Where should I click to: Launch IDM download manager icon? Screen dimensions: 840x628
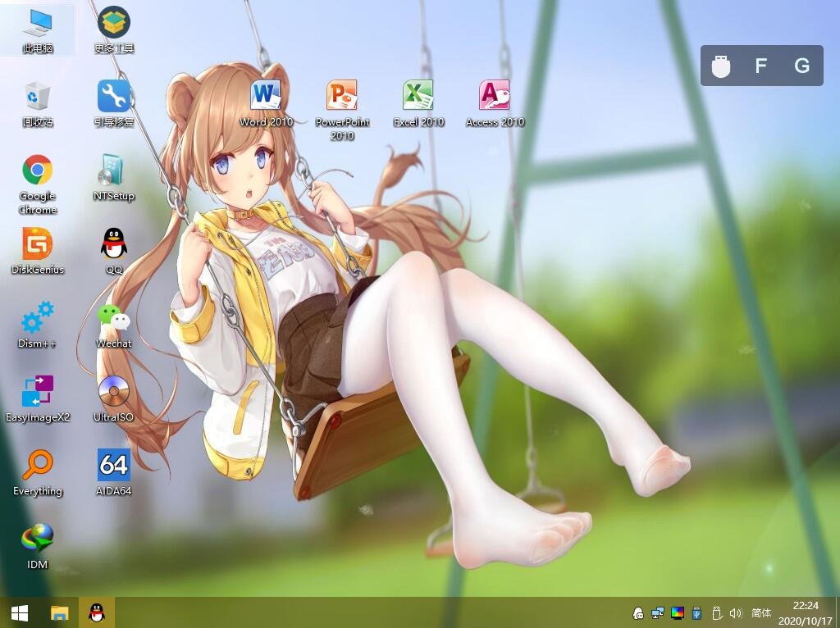(38, 547)
